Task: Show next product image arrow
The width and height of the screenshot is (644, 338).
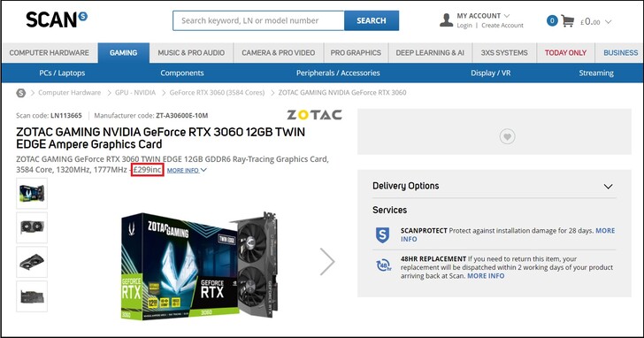Action: (327, 261)
